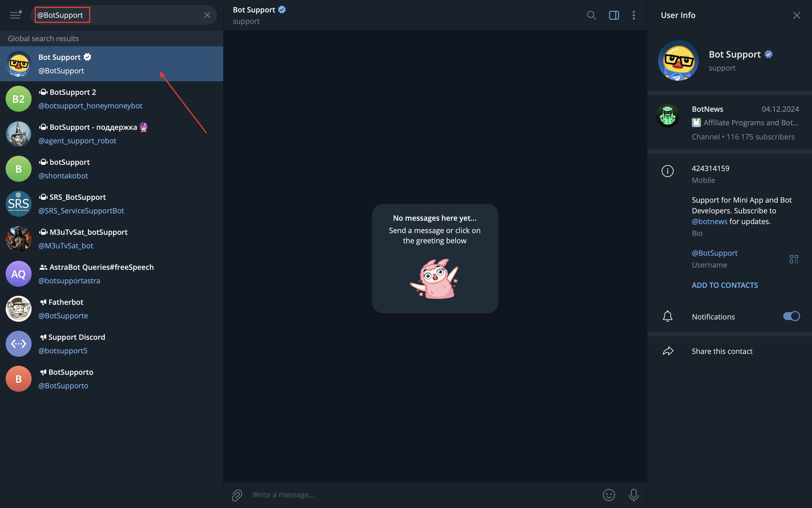Image resolution: width=812 pixels, height=508 pixels.
Task: Click the Bot Support name in User Info
Action: coord(734,54)
